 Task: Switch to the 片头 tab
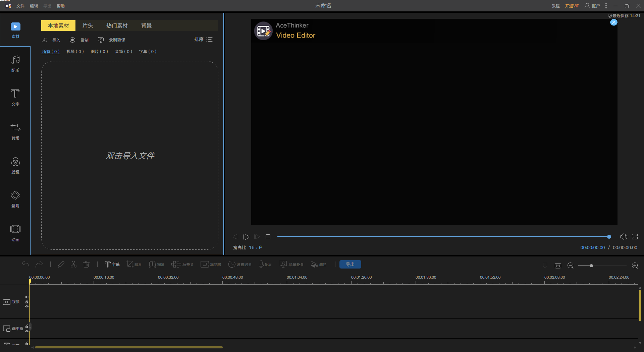click(88, 25)
